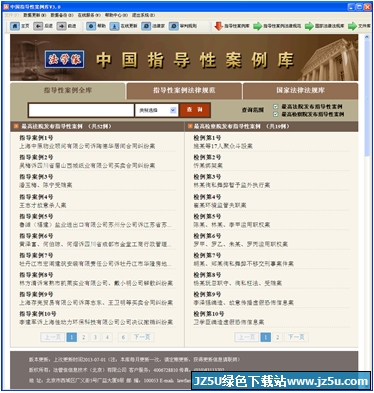Open the 数据备份 menu
Image resolution: width=374 pixels, height=393 pixels.
pyautogui.click(x=62, y=15)
